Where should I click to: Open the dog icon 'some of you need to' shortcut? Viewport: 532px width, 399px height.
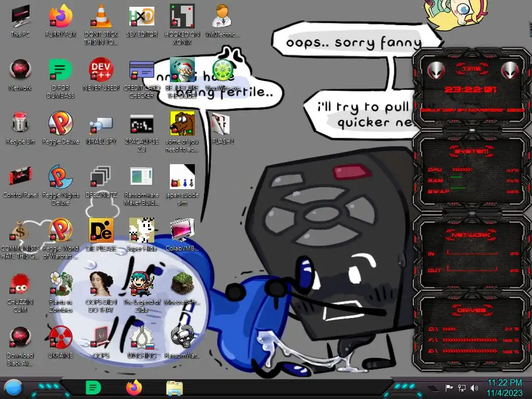click(182, 132)
